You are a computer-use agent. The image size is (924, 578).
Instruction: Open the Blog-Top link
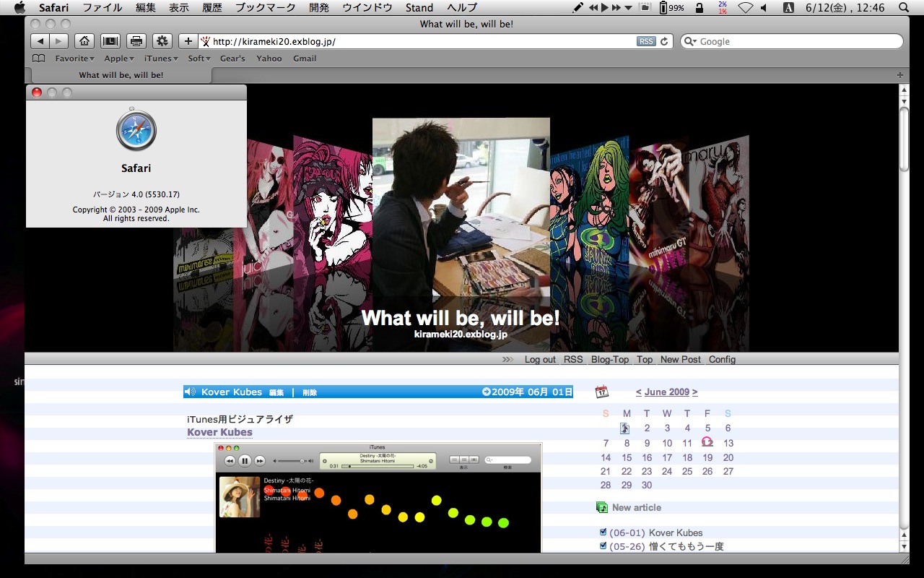coord(610,359)
